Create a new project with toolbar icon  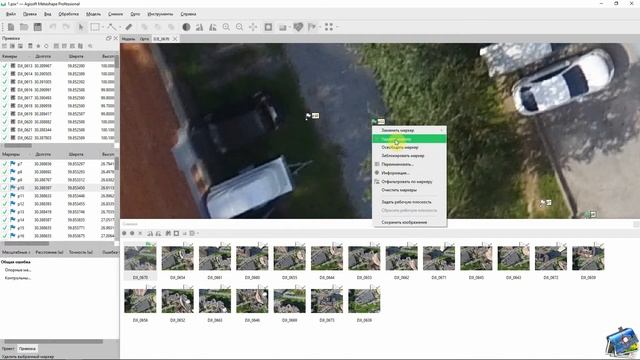pyautogui.click(x=11, y=27)
